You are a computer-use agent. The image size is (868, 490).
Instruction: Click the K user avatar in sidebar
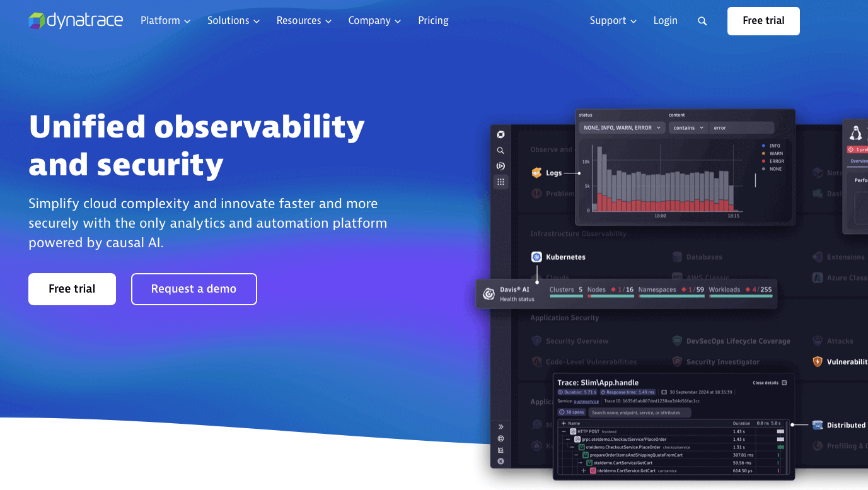pos(501,461)
